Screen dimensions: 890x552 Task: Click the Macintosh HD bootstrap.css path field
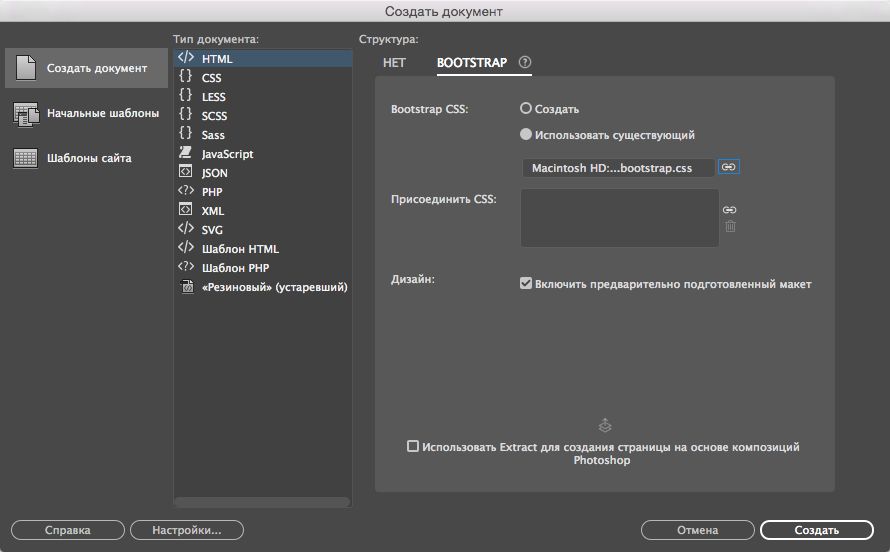pyautogui.click(x=618, y=168)
